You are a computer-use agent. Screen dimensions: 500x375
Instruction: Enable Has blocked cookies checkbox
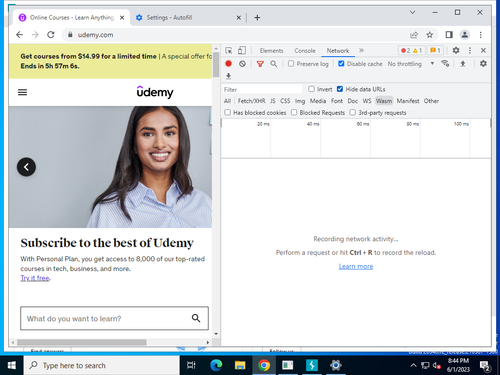pos(228,112)
